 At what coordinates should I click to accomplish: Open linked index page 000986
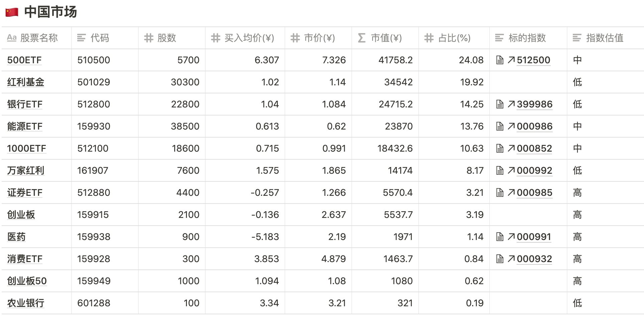534,127
